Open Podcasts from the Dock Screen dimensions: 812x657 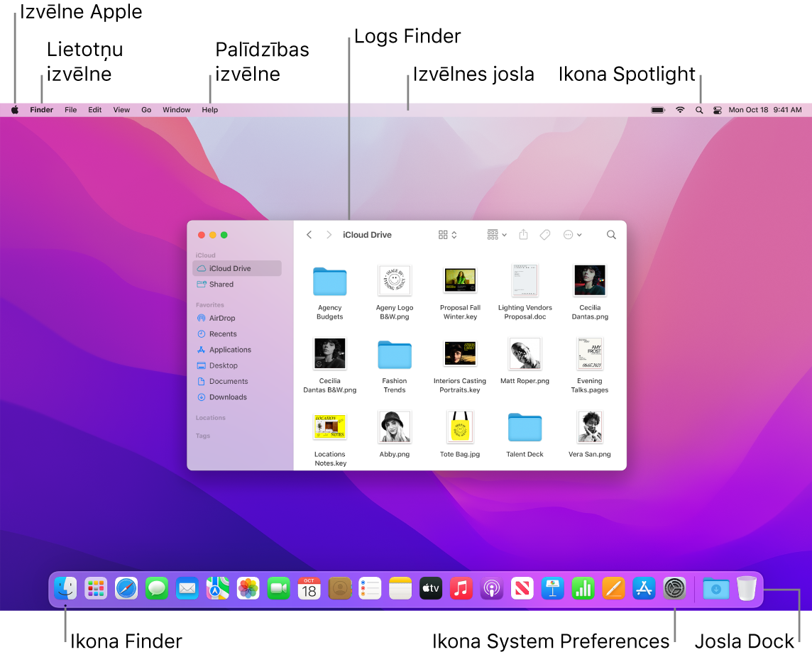pyautogui.click(x=491, y=588)
